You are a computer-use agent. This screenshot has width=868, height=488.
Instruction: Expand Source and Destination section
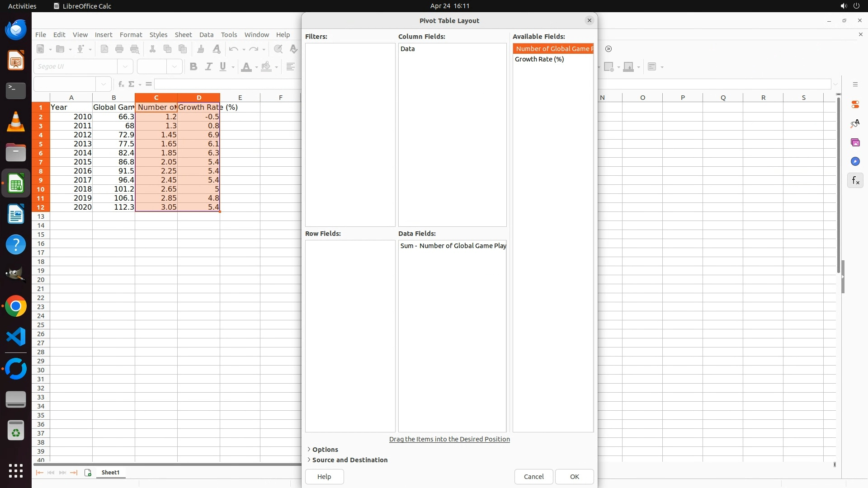pos(349,460)
